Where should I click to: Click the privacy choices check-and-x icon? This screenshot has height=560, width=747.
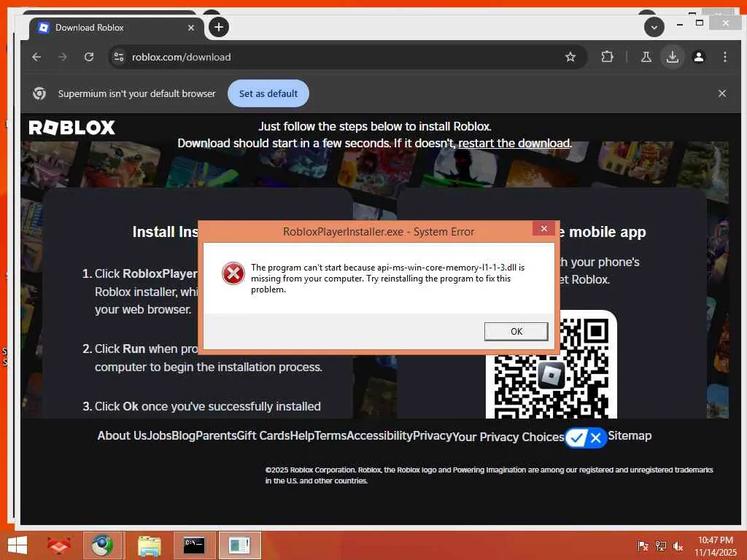(586, 437)
